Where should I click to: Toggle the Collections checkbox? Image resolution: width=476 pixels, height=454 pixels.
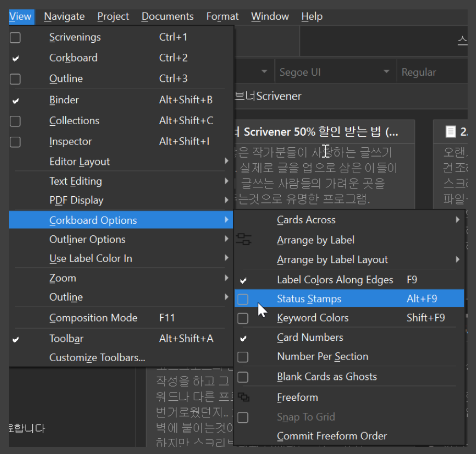click(x=15, y=121)
